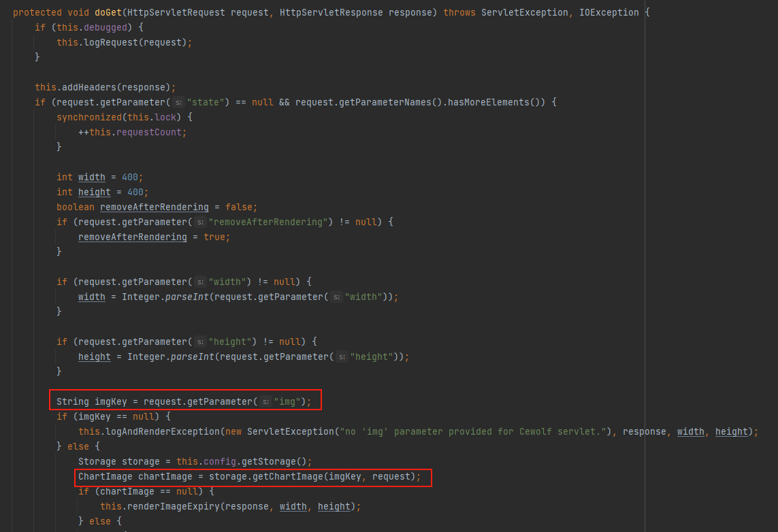Viewport: 778px width, 532px height.
Task: Click the int height = 400 declaration
Action: click(x=102, y=192)
